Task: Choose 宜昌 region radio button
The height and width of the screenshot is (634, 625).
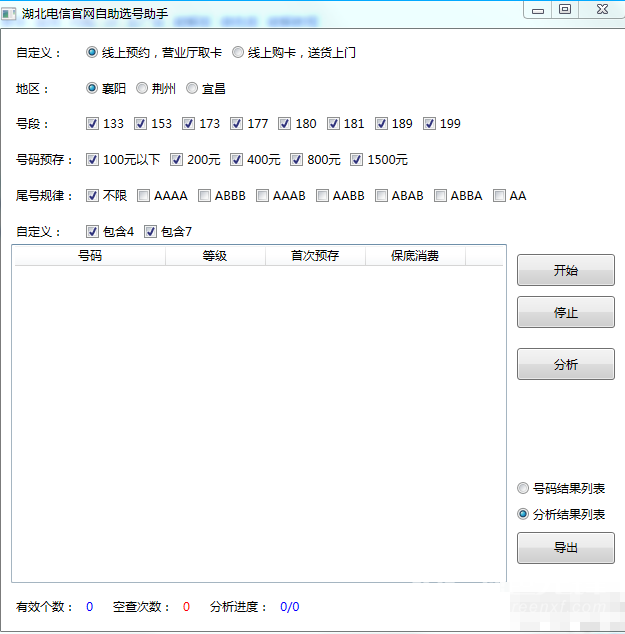Action: point(192,88)
